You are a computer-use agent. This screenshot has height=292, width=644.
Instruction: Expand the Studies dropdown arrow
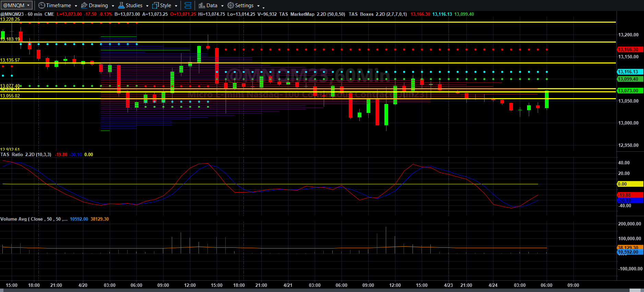(x=147, y=6)
